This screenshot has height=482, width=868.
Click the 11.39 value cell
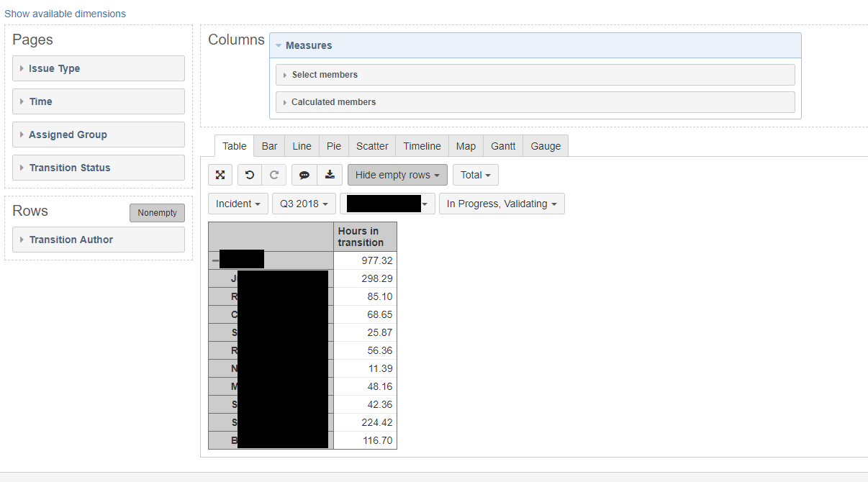coord(365,368)
